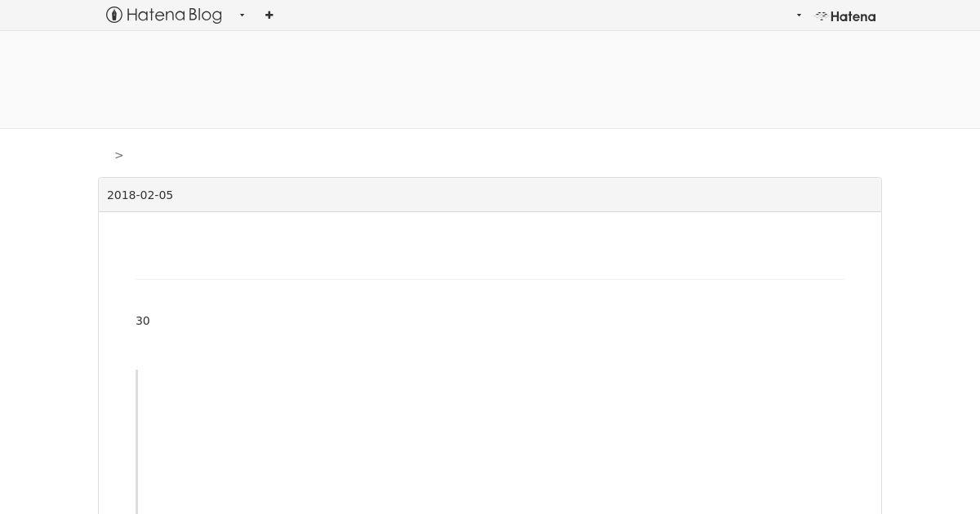Open the dropdown arrow left of Hatena logo
Screen dimensions: 980x514
799,15
